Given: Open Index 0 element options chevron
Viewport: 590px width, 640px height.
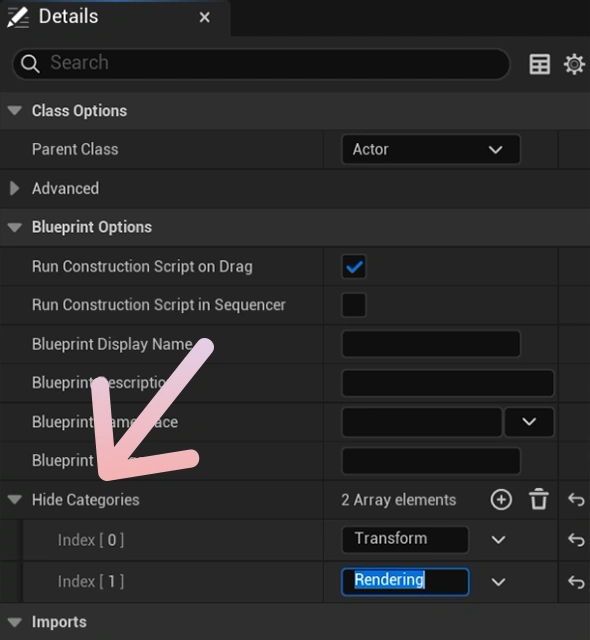Looking at the screenshot, I should (x=498, y=540).
